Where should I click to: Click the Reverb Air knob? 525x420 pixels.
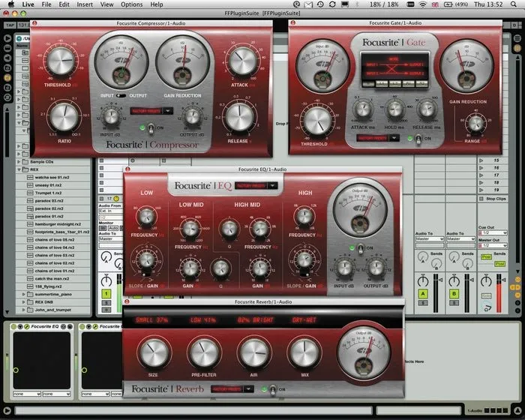coord(254,354)
